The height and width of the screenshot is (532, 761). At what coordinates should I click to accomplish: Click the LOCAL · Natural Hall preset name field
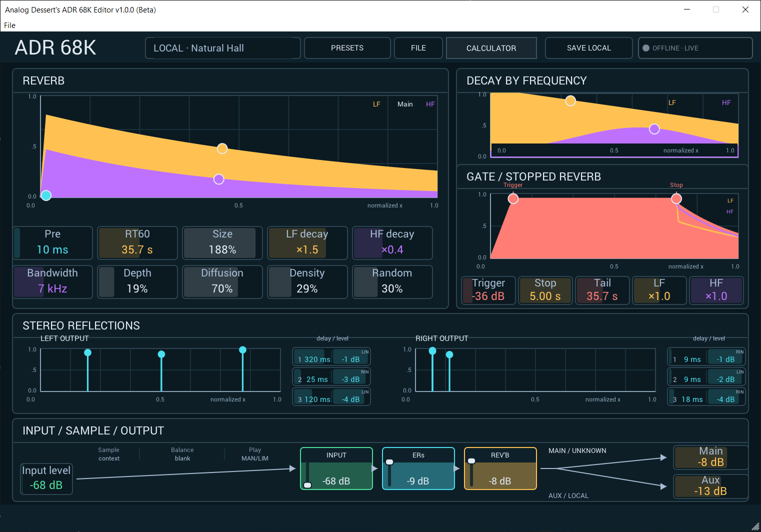point(222,48)
